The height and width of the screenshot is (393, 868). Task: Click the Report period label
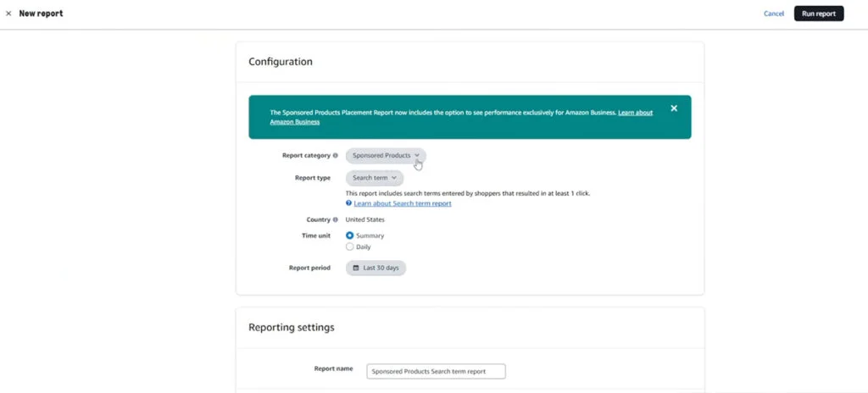click(309, 268)
